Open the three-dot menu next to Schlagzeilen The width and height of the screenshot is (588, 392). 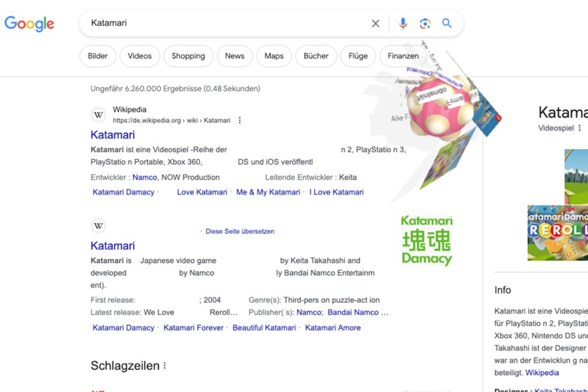pos(165,366)
